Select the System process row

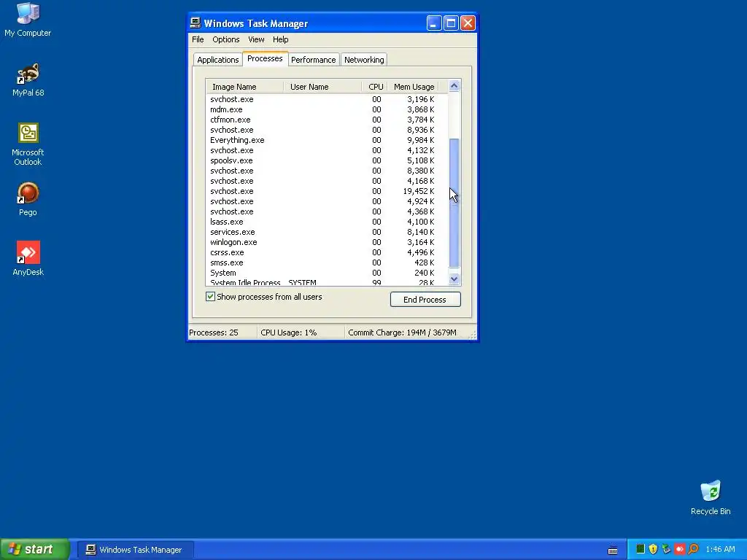pos(327,273)
